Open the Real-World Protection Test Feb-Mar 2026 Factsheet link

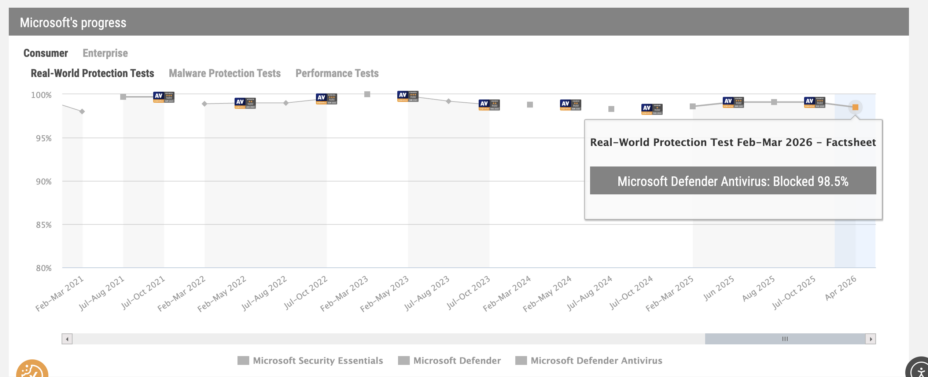(x=733, y=143)
